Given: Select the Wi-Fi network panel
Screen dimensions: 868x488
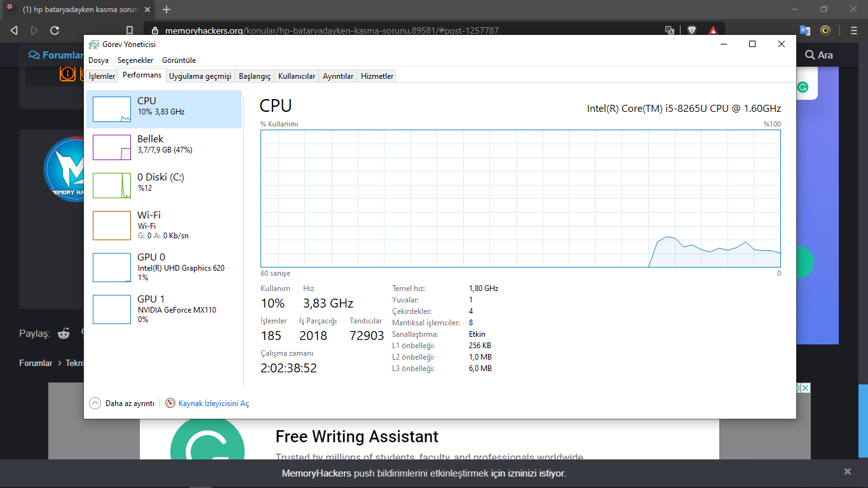Looking at the screenshot, I should point(164,225).
